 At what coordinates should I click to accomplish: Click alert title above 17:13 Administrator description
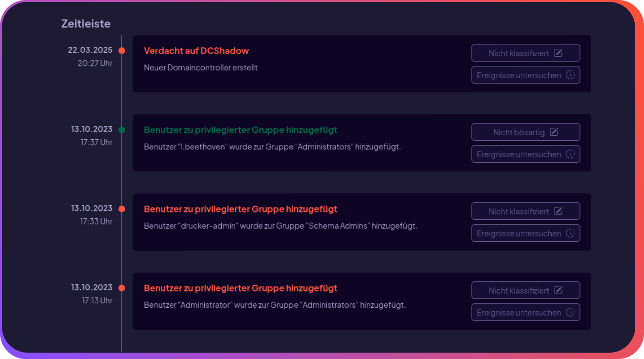point(240,288)
